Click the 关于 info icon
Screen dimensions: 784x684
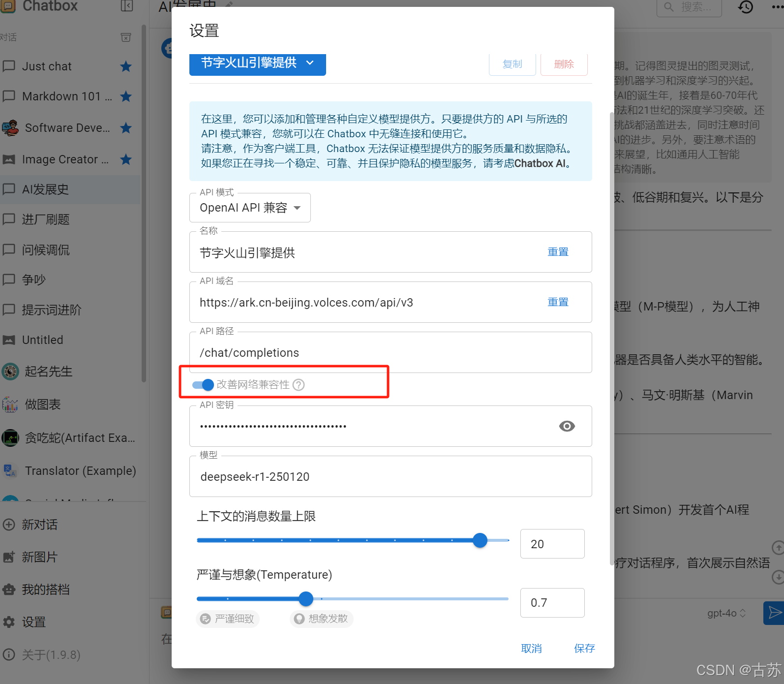[9, 654]
